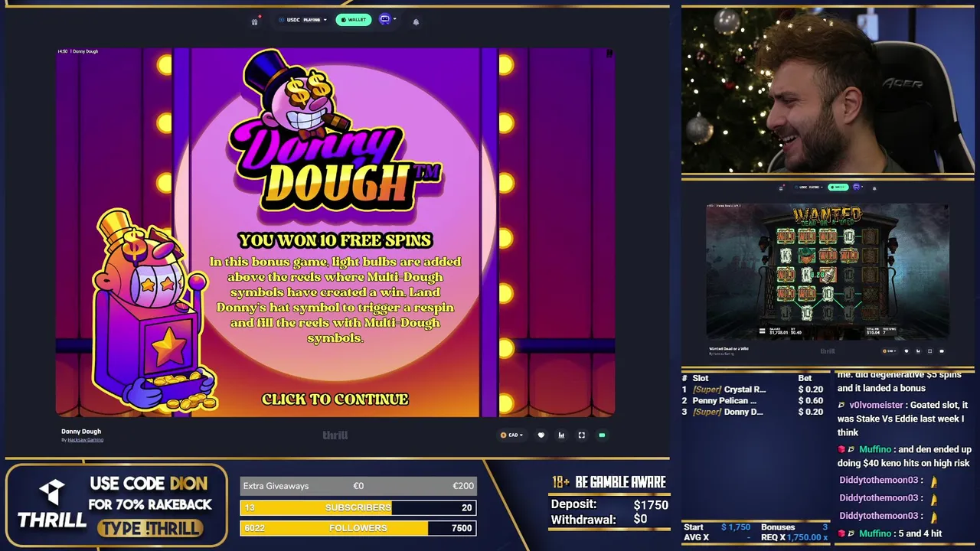Click chat username v0lvomeister
Image resolution: width=980 pixels, height=551 pixels.
[x=877, y=405]
